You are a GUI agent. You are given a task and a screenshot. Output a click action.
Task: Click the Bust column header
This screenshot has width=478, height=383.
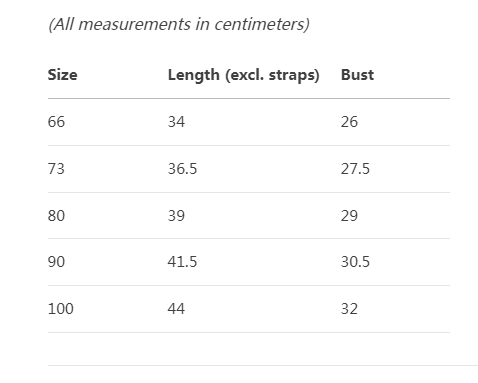357,75
